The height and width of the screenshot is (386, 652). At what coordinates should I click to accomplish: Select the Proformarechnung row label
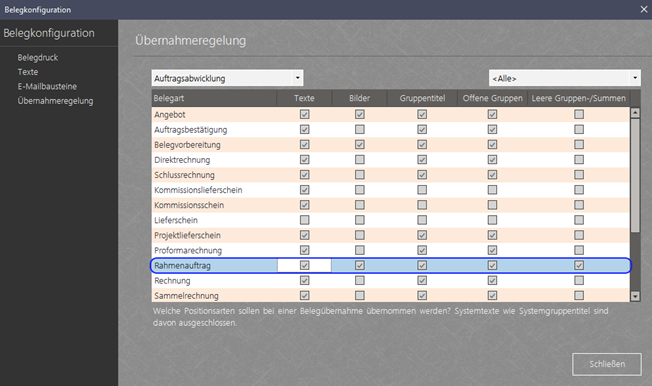[x=188, y=250]
